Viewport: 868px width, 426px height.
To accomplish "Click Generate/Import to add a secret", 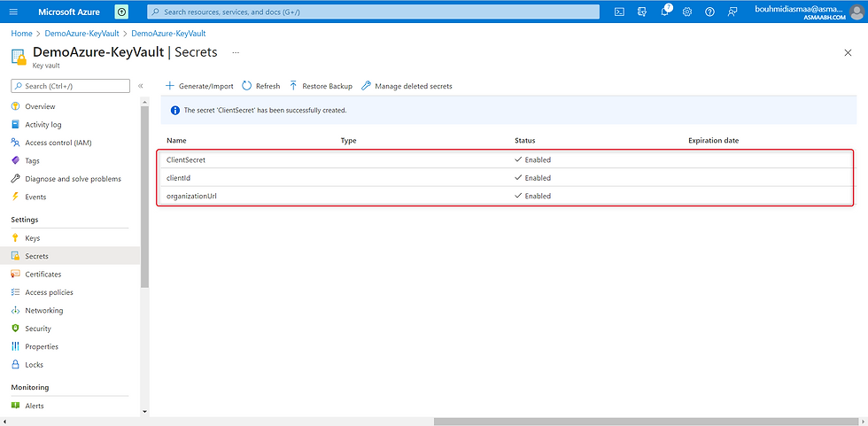I will pyautogui.click(x=199, y=86).
